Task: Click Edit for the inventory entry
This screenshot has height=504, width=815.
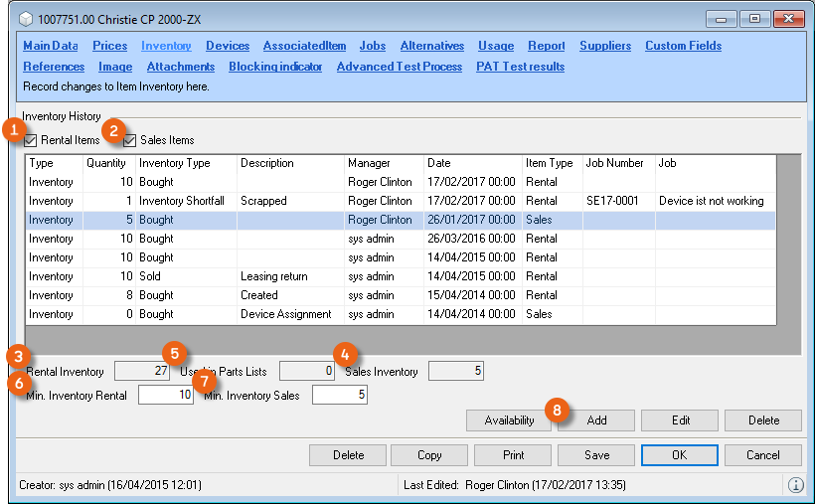Action: (680, 420)
